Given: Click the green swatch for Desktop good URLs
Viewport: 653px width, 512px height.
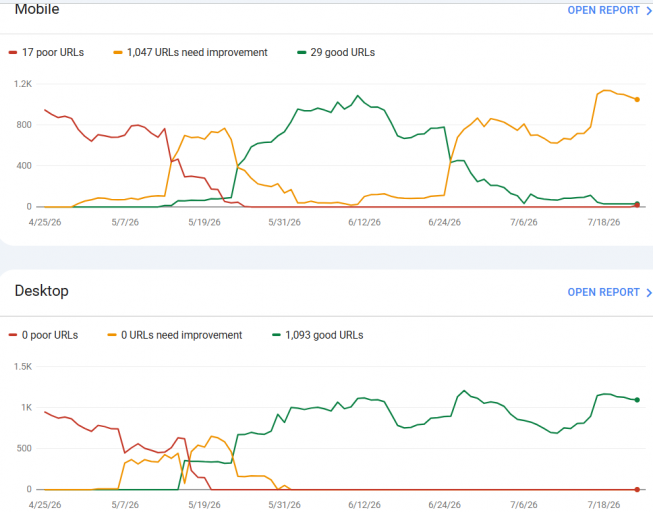Looking at the screenshot, I should click(276, 335).
